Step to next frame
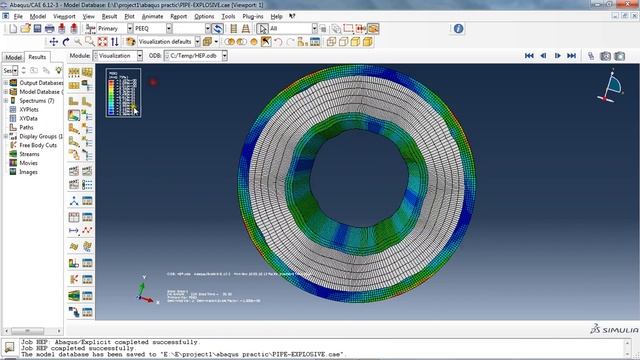The height and width of the screenshot is (360, 640). pos(557,56)
